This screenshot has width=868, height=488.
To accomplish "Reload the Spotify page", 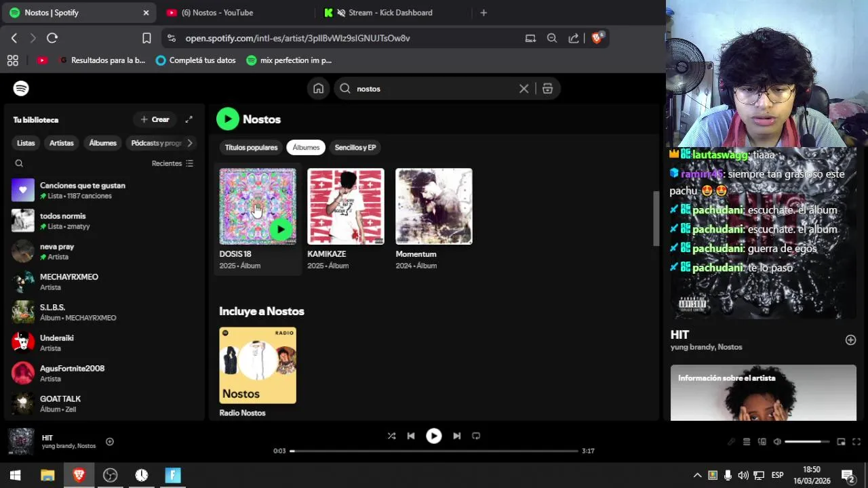I will pyautogui.click(x=52, y=39).
